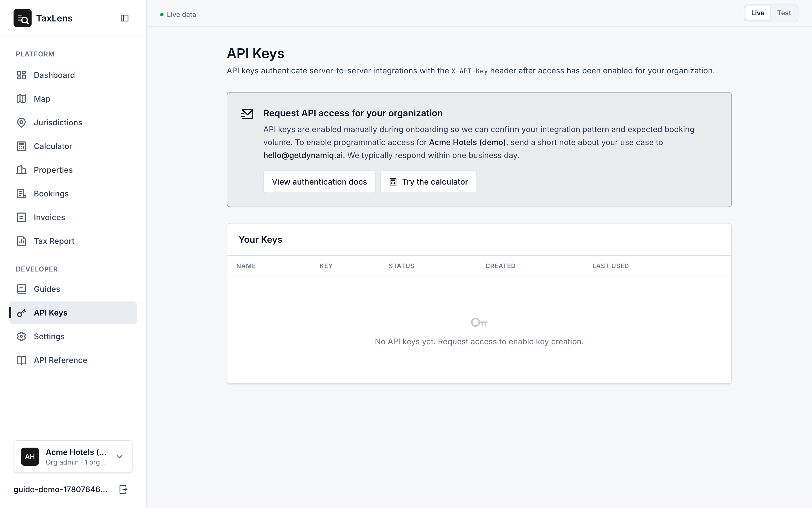The height and width of the screenshot is (508, 812).
Task: Click the Properties building icon
Action: (x=21, y=170)
